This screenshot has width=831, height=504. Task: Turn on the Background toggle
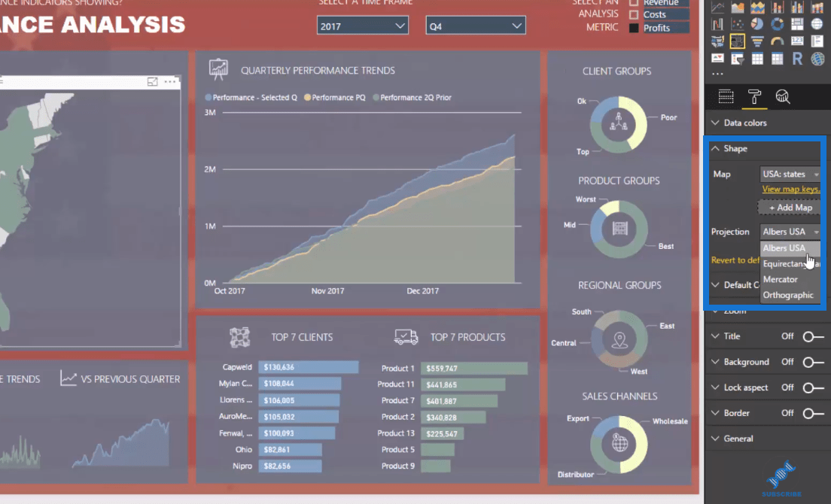(813, 362)
